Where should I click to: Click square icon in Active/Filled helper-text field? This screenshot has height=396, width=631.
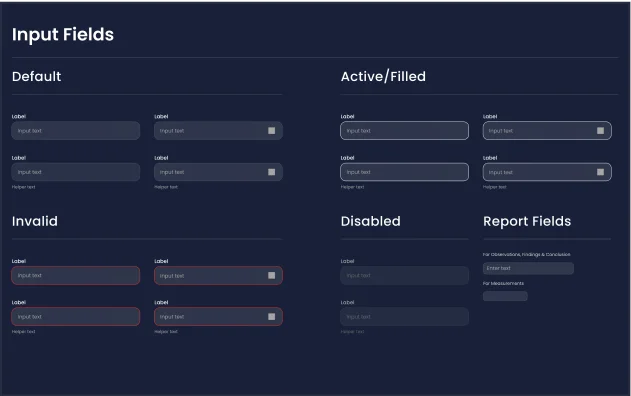point(600,172)
